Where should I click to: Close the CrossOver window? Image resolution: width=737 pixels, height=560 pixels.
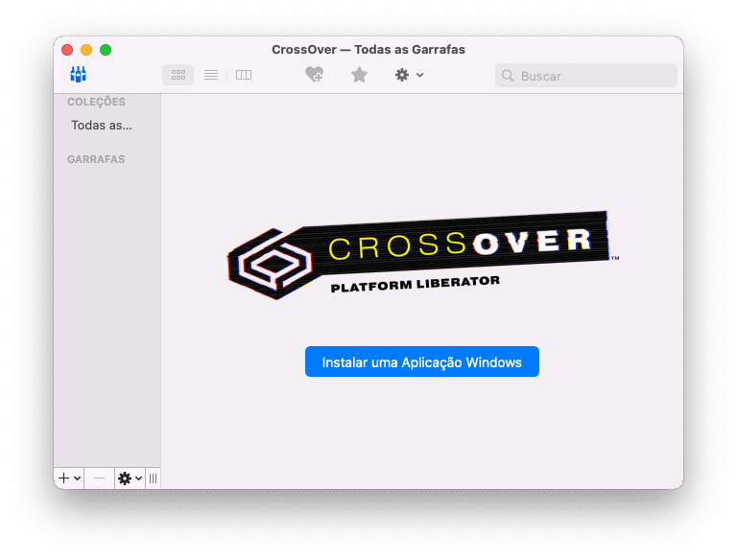coord(67,50)
